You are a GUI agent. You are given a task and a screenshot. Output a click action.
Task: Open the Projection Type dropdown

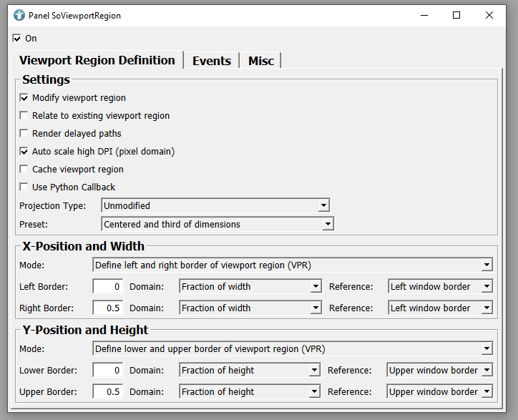point(215,206)
